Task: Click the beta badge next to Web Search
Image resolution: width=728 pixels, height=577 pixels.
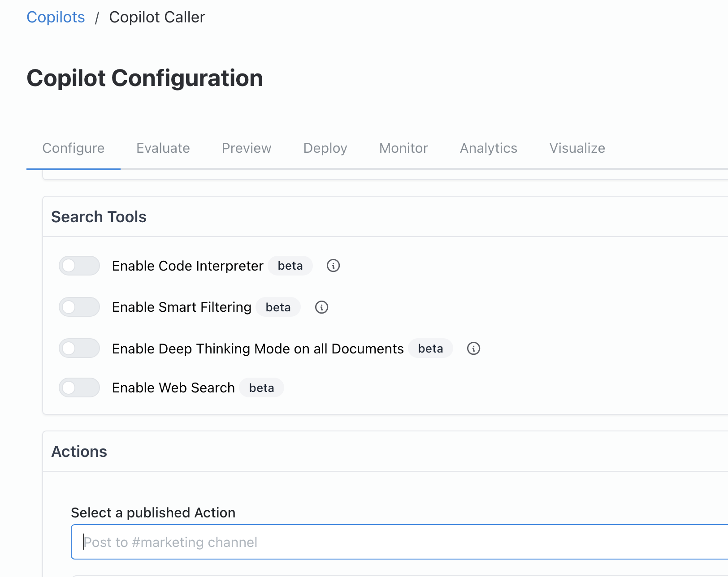Action: click(x=261, y=387)
